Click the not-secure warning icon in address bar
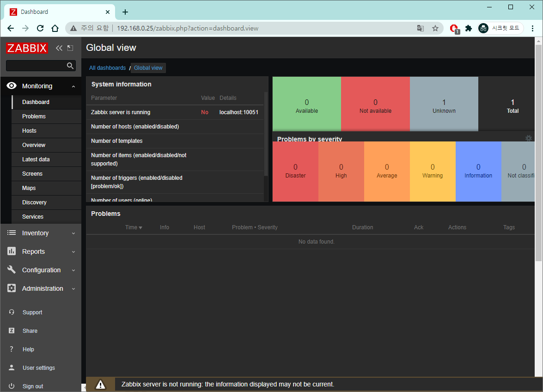 point(73,28)
